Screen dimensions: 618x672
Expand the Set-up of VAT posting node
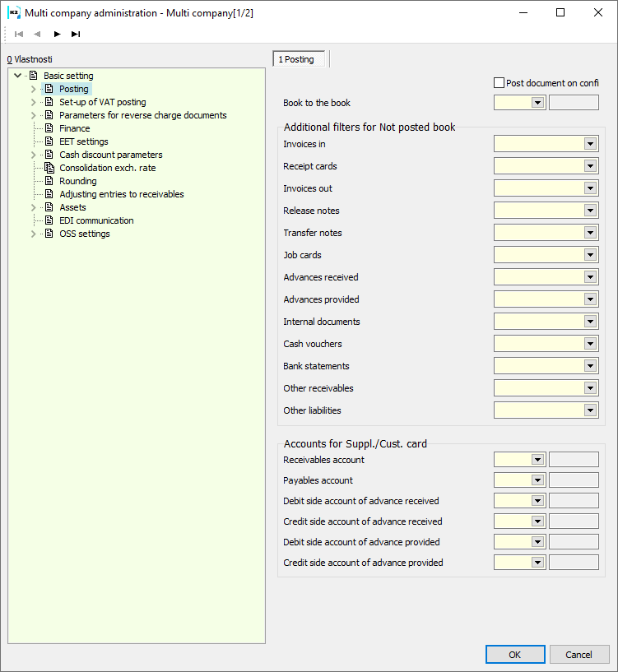[34, 102]
